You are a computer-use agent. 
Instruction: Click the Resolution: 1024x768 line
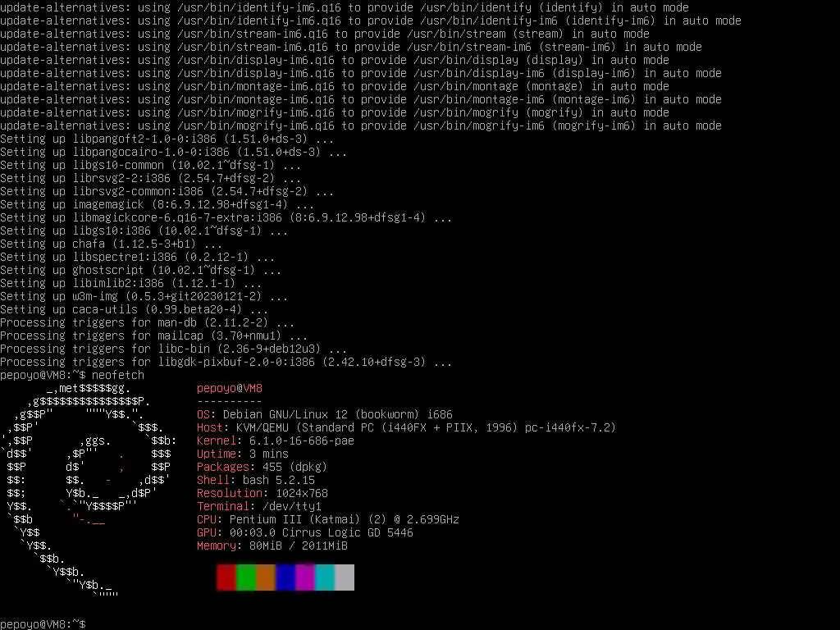click(x=262, y=493)
